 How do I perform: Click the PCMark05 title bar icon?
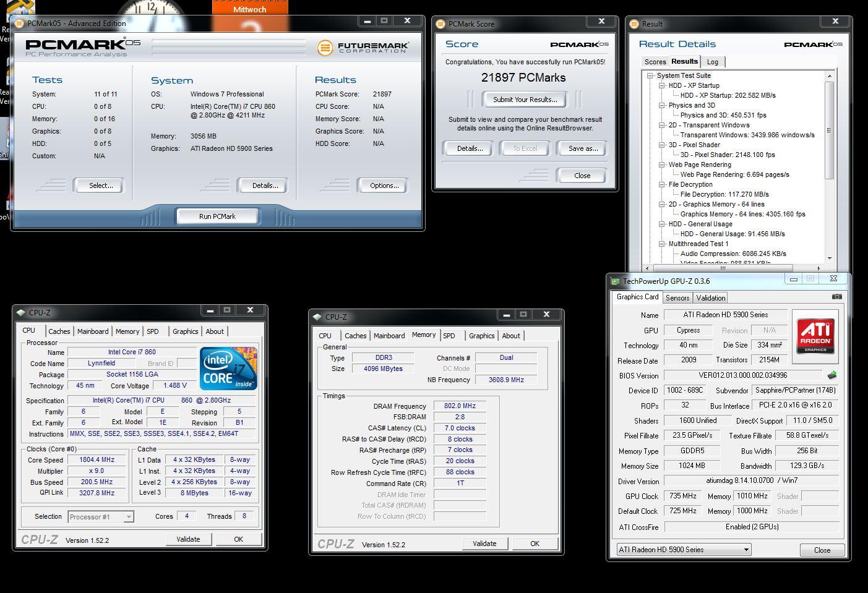tap(19, 23)
